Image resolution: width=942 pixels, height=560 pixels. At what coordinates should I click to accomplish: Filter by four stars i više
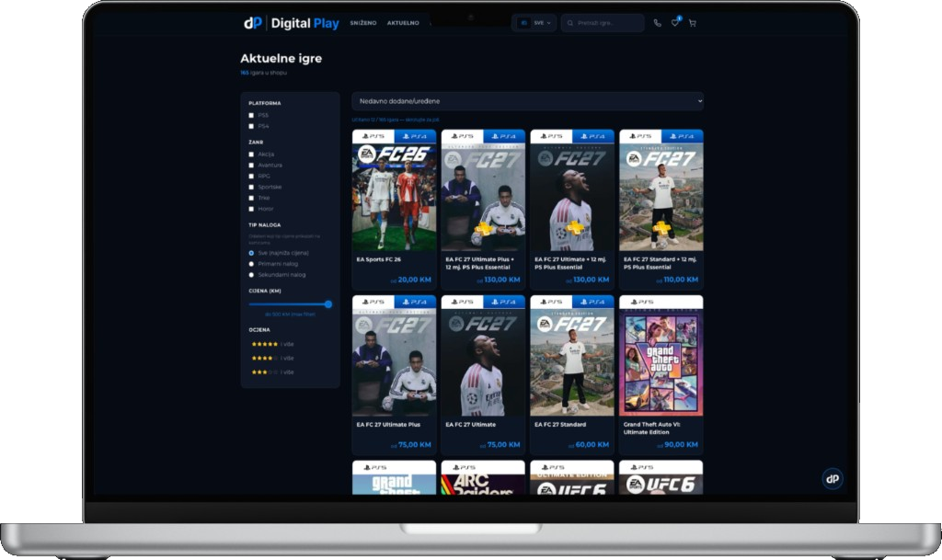(272, 358)
